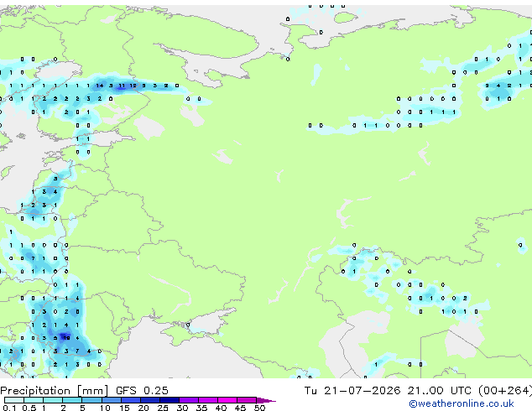Select the 45–50 mm legend color box

coord(247,400)
